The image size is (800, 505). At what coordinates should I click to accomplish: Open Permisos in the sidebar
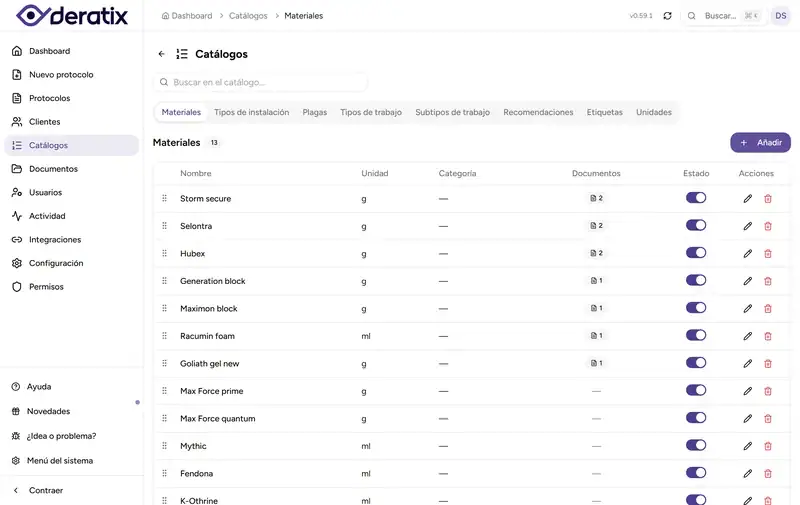pyautogui.click(x=71, y=287)
